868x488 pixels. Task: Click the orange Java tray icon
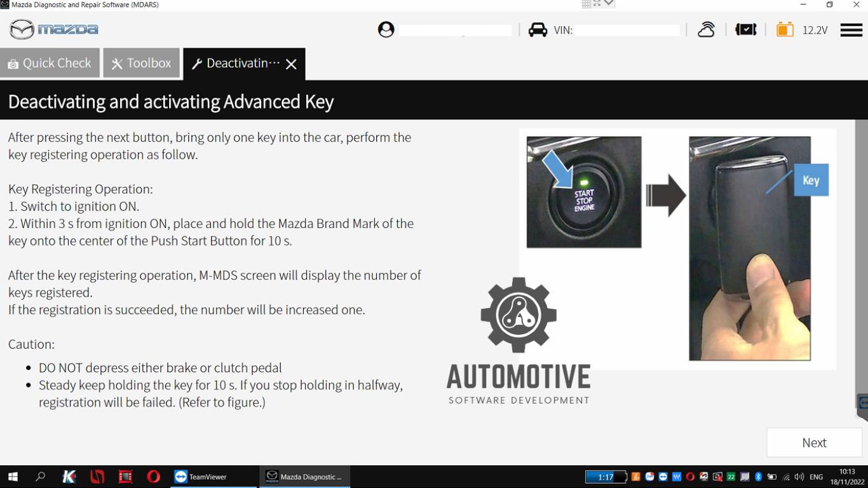pyautogui.click(x=635, y=477)
